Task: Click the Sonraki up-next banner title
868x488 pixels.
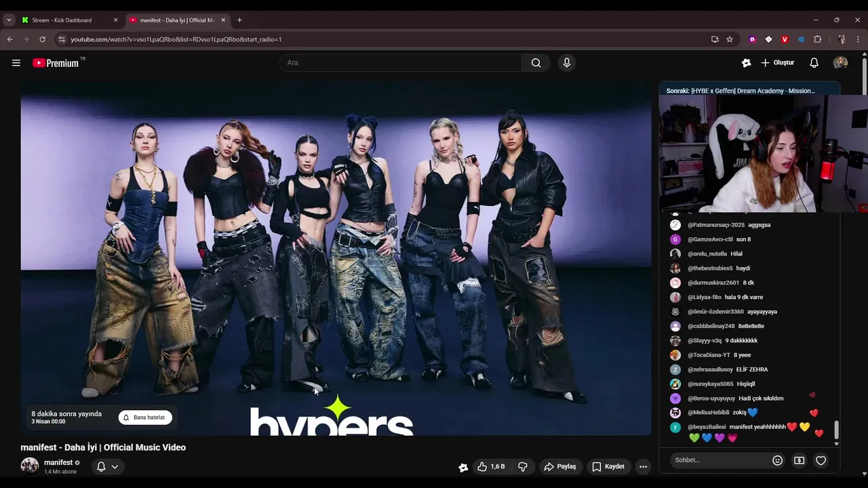Action: pos(741,91)
